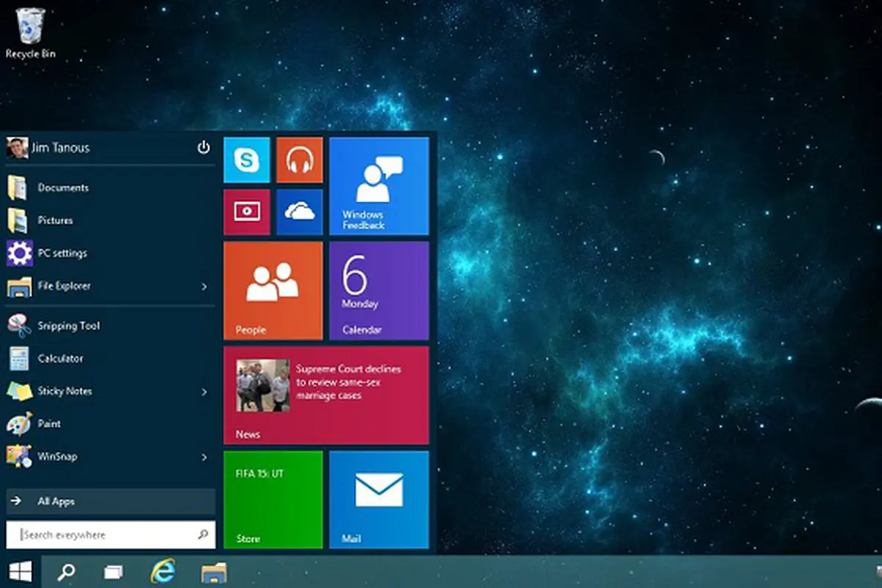Expand the File Explorer jump list arrow

(204, 287)
